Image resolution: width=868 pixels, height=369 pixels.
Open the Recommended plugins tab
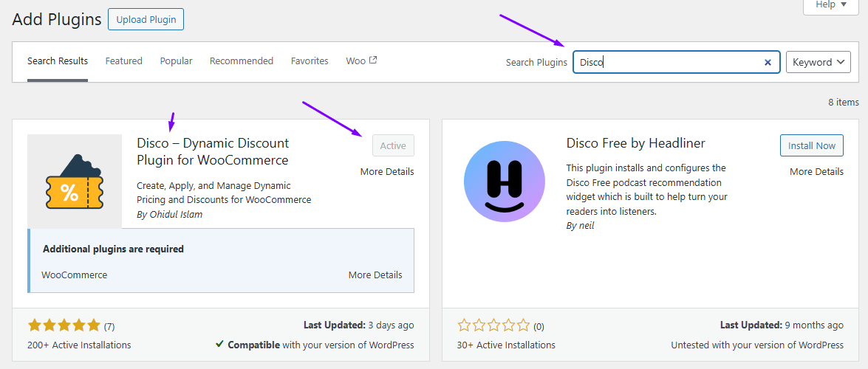coord(242,61)
